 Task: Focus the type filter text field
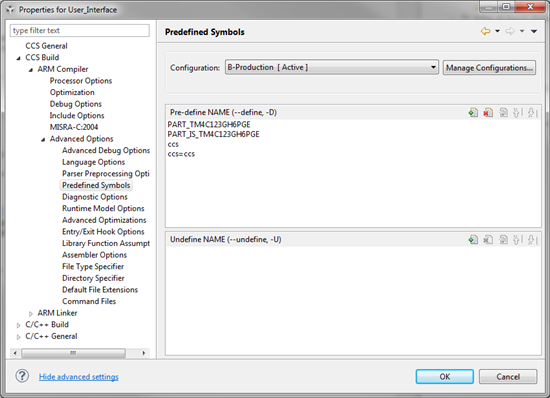[80, 31]
